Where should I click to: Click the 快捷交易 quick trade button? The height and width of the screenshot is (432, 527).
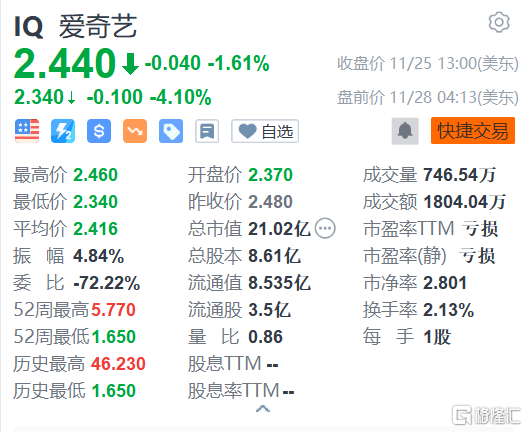click(x=473, y=131)
